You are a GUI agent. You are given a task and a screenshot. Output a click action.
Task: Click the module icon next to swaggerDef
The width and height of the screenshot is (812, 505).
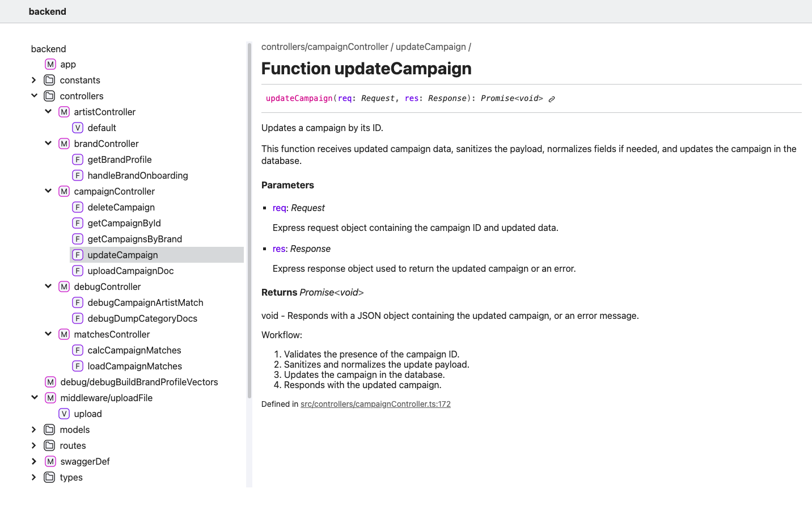pos(50,461)
